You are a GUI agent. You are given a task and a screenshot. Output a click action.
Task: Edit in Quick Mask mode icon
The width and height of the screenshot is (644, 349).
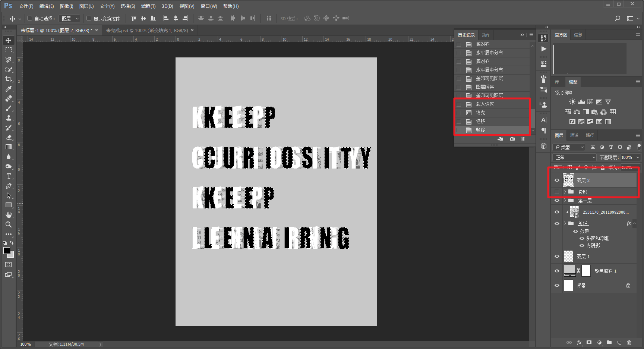click(9, 265)
